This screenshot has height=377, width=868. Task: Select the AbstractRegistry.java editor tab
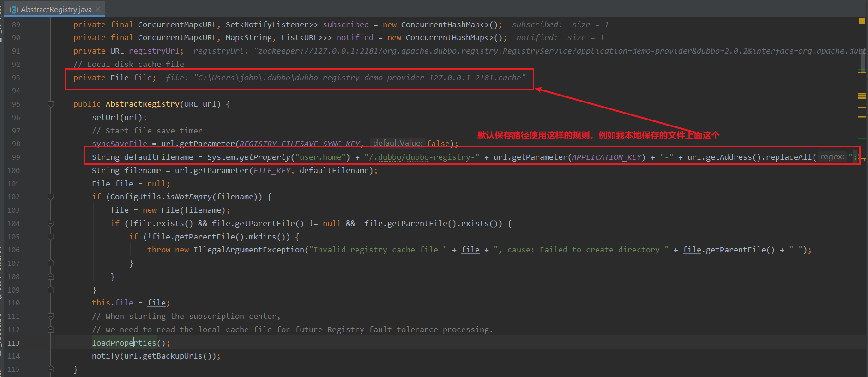click(56, 9)
